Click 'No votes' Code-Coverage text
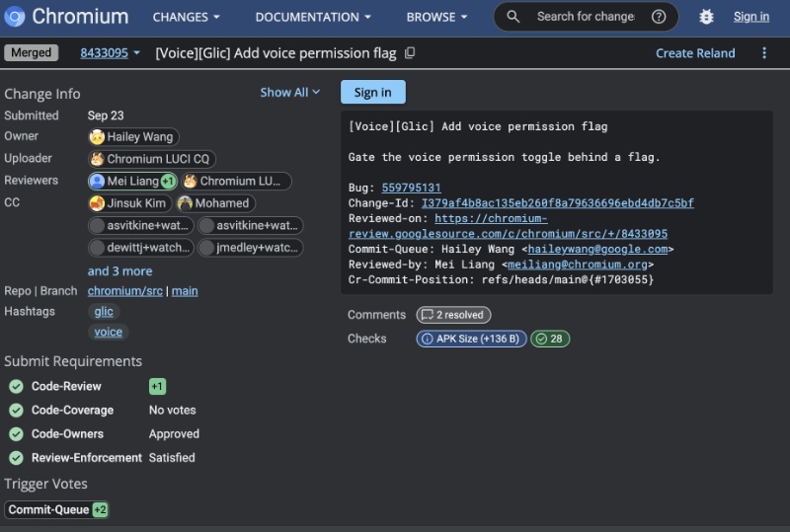Image resolution: width=790 pixels, height=532 pixels. pyautogui.click(x=172, y=410)
